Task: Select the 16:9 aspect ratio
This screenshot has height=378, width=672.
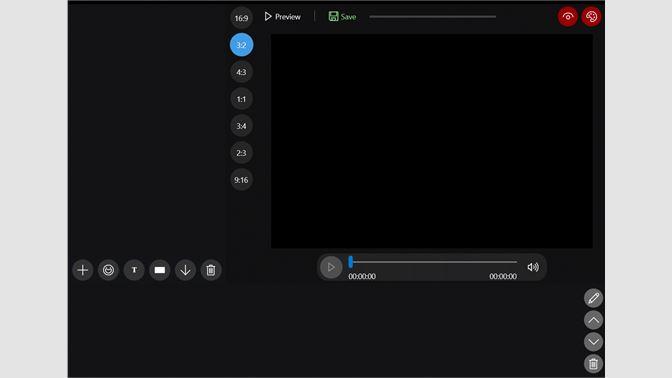Action: pyautogui.click(x=241, y=18)
